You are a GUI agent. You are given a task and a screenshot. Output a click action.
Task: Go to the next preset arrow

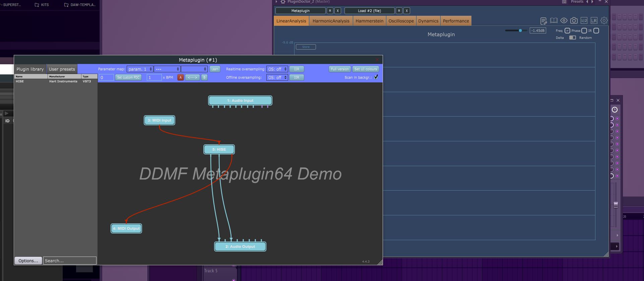[x=592, y=2]
